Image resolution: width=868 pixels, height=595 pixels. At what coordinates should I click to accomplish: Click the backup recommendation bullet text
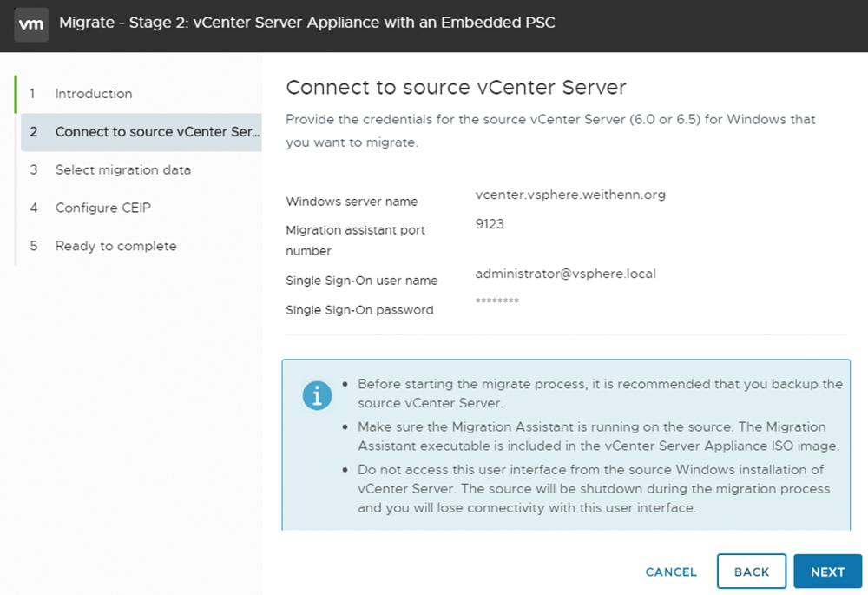tap(600, 393)
